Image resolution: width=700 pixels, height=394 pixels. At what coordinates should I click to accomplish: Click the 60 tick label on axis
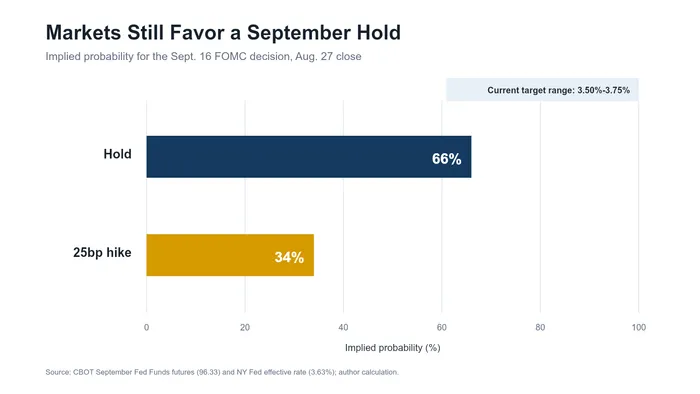pos(442,328)
